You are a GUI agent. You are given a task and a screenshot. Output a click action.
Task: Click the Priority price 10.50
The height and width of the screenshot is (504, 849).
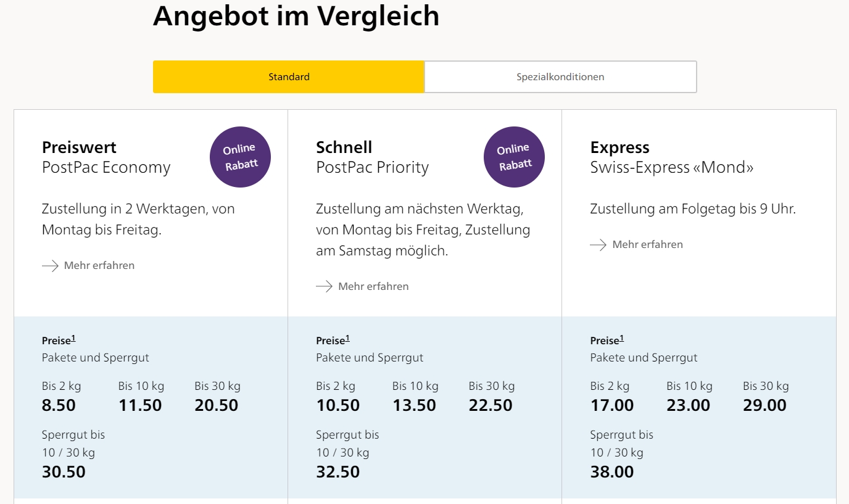338,405
